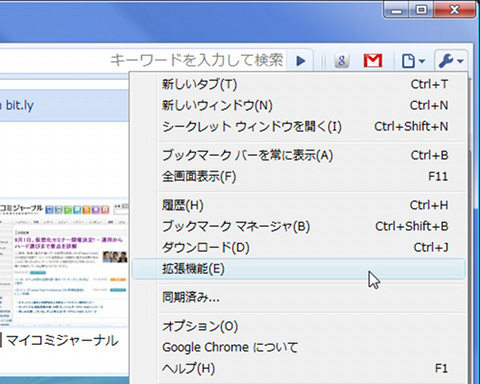This screenshot has height=384, width=480.
Task: Open オプション(O) from menu
Action: (x=298, y=326)
